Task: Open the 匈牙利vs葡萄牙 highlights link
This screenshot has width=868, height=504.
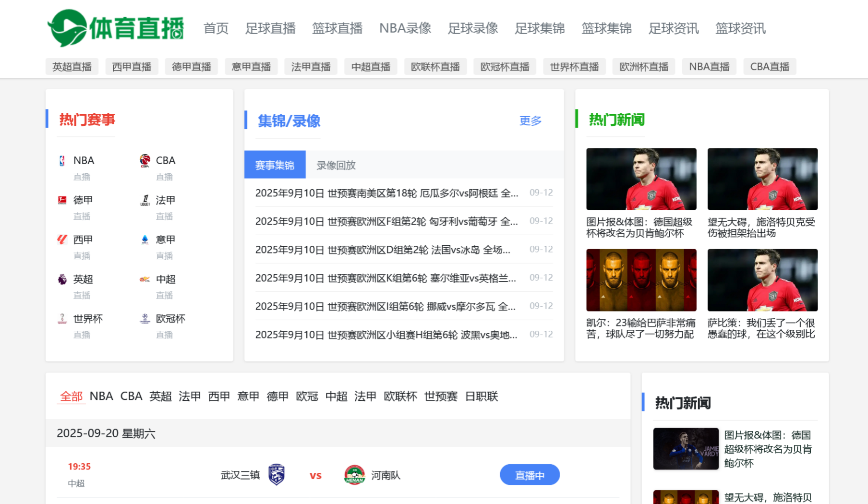Action: point(387,221)
